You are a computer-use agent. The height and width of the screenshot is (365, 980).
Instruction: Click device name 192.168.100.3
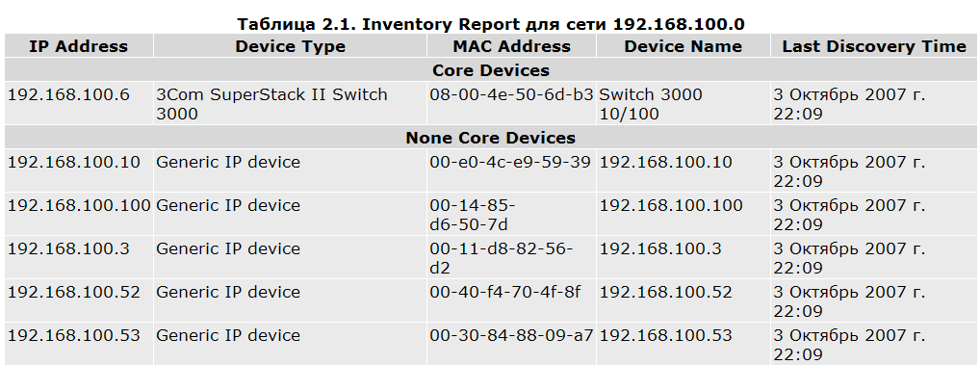[x=660, y=248]
